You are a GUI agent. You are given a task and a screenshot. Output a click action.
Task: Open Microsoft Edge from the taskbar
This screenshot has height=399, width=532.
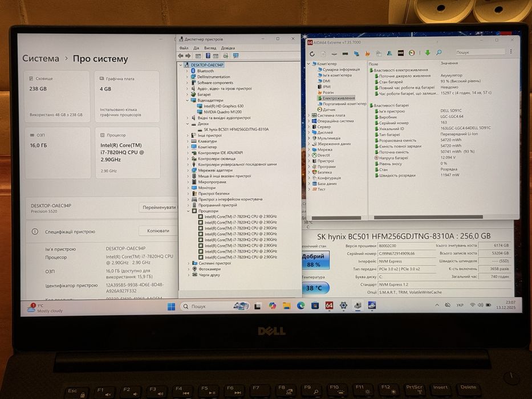(x=301, y=306)
